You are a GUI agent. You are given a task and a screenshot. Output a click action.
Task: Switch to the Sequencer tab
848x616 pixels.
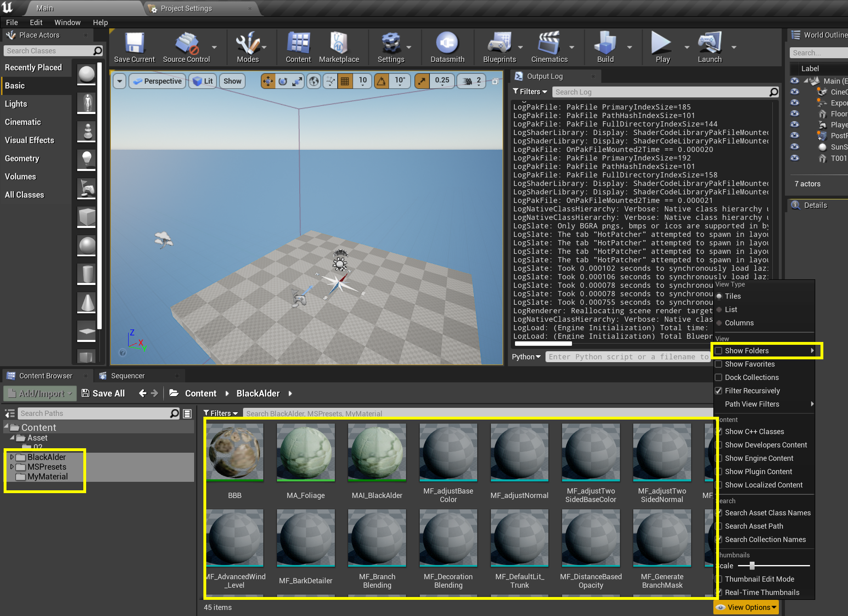127,376
